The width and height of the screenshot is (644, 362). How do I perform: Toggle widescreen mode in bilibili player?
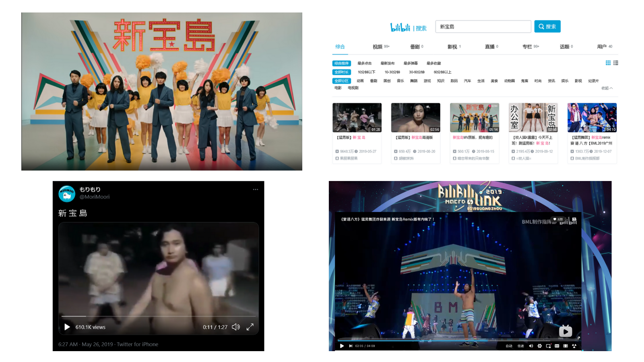(557, 346)
